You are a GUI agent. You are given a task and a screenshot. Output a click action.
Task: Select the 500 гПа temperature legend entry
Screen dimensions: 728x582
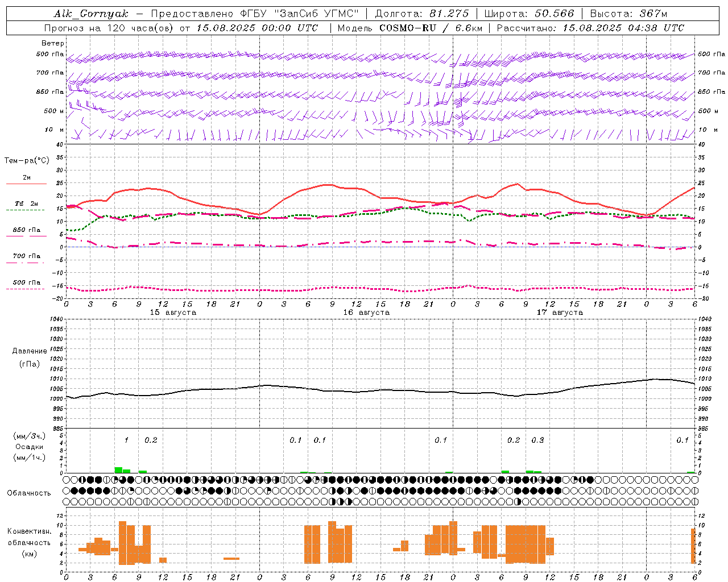click(x=26, y=282)
